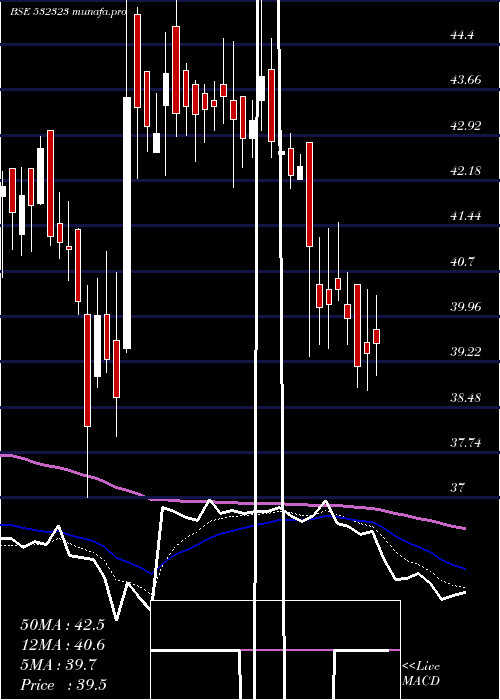
Task: Click the 37 price axis label
Action: pyautogui.click(x=458, y=488)
